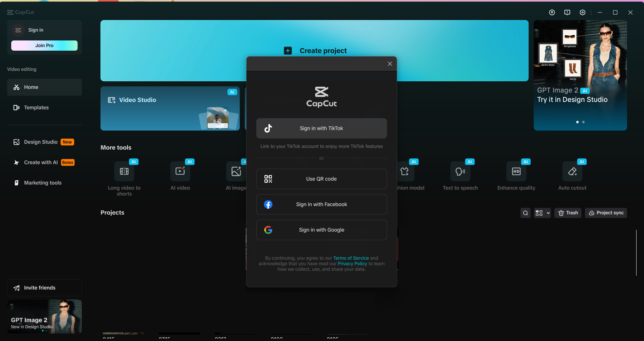Sign in with Facebook
Screen dimensions: 644x341
point(321,204)
